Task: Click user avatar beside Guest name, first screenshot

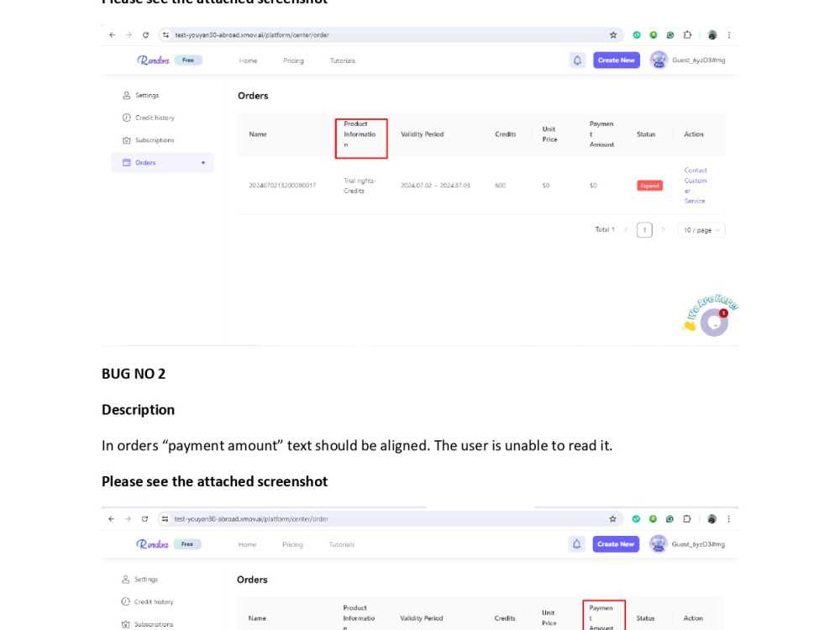Action: [x=659, y=60]
